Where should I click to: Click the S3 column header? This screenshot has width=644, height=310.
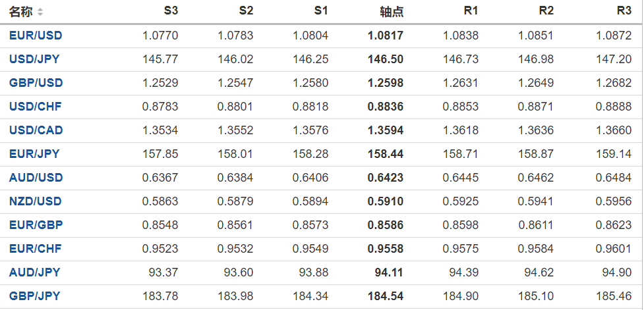[x=171, y=11]
